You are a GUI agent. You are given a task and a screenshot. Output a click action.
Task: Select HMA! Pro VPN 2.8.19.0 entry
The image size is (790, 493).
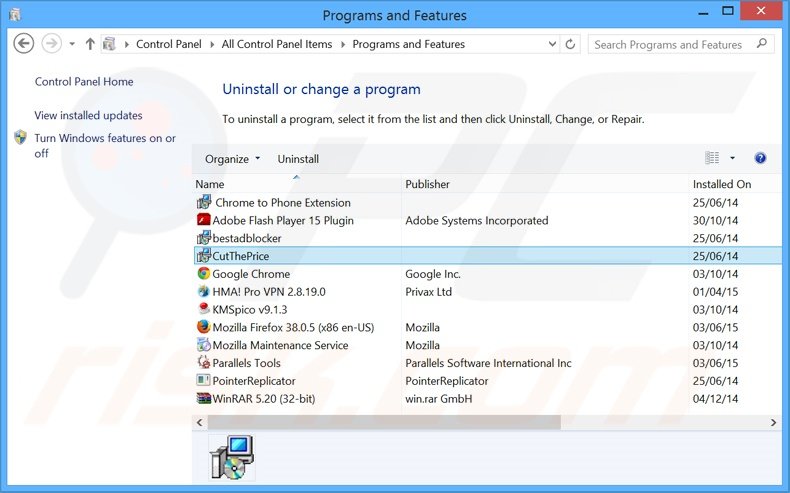269,292
